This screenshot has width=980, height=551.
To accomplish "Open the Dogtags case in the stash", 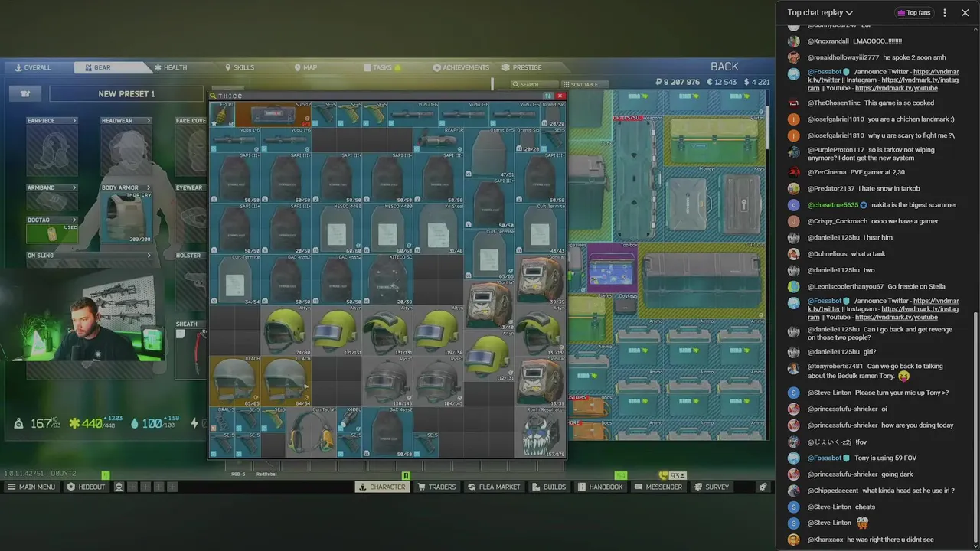I will pos(625,304).
